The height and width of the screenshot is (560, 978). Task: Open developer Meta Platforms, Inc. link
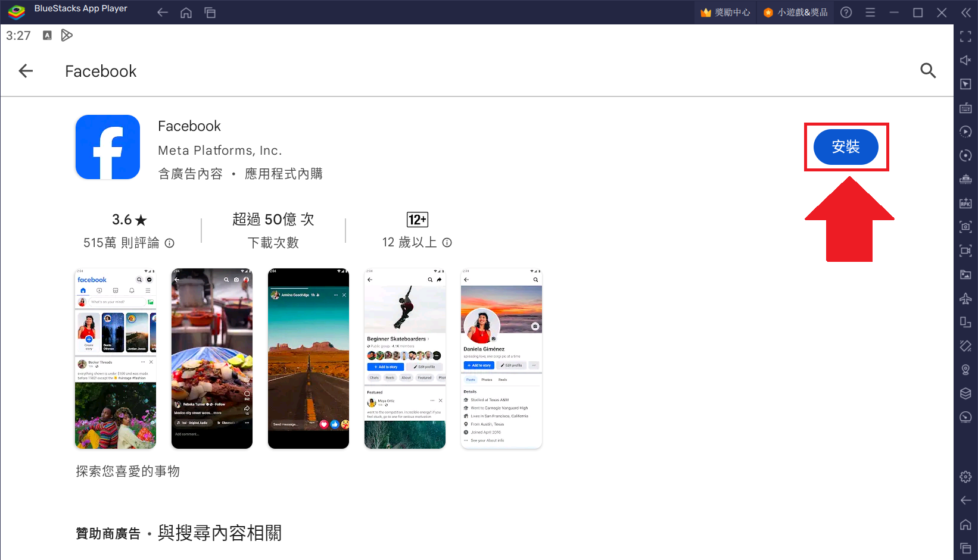click(x=220, y=151)
